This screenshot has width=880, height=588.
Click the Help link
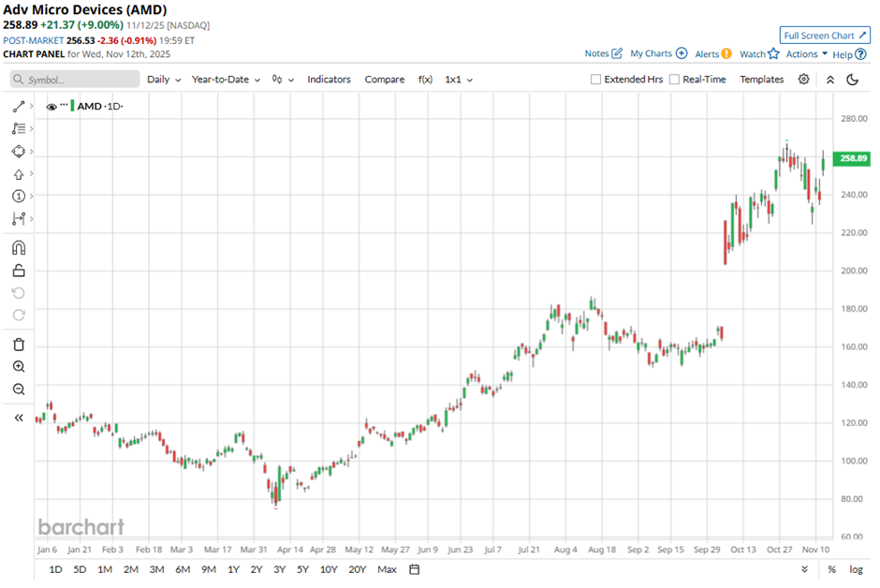tap(843, 54)
